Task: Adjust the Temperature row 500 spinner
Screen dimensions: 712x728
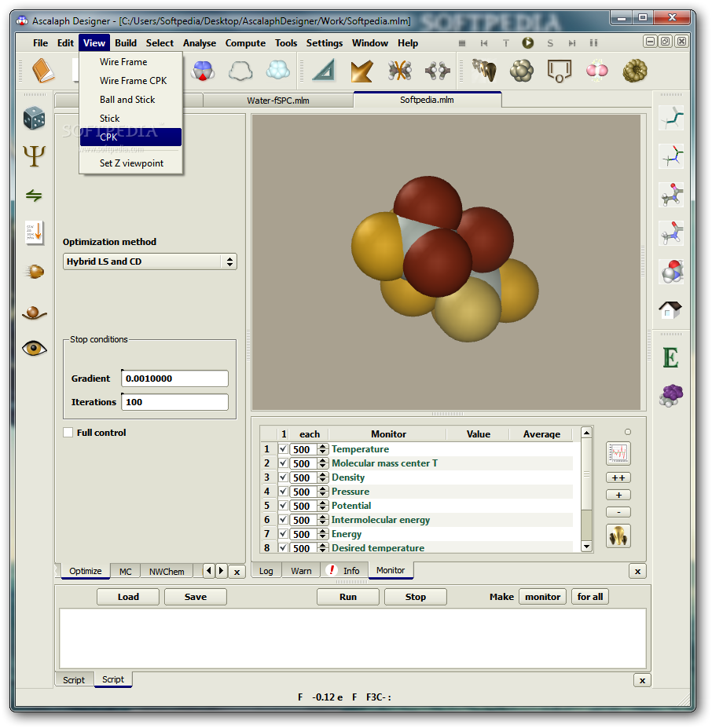Action: [x=322, y=449]
